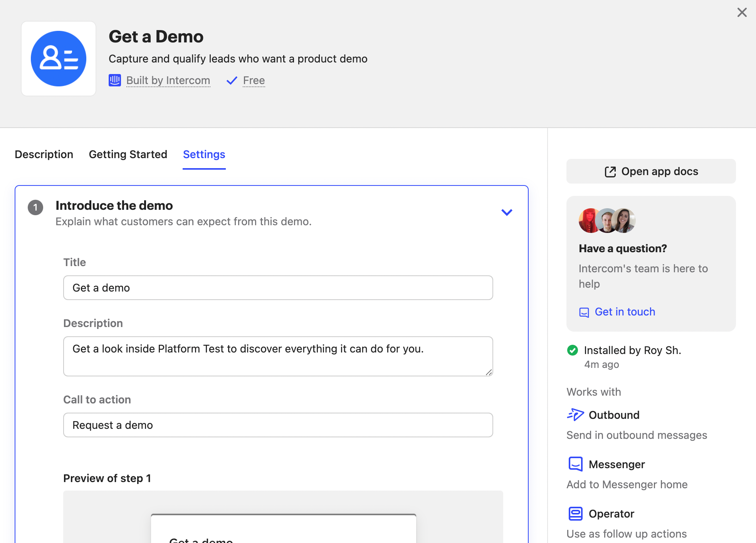The image size is (756, 543).
Task: Click the Outbound send icon
Action: point(575,414)
